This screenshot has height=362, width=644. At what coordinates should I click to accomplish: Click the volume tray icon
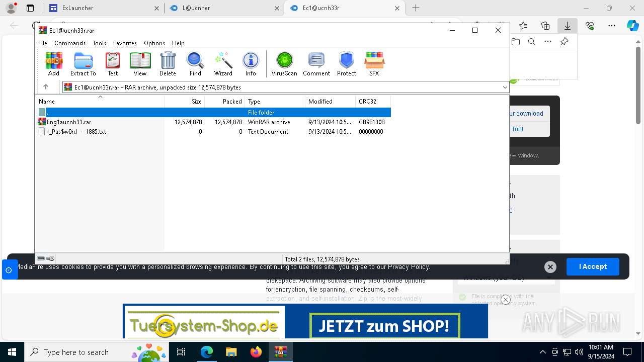[579, 352]
